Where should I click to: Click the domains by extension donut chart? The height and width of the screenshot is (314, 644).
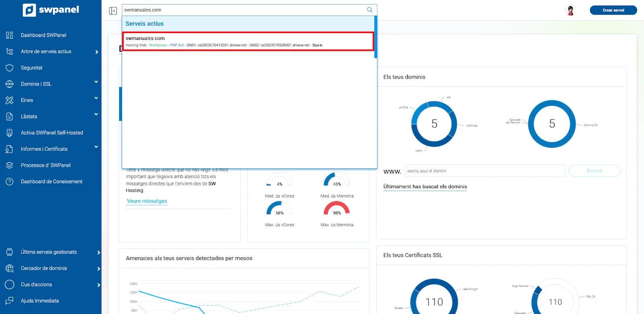point(434,124)
